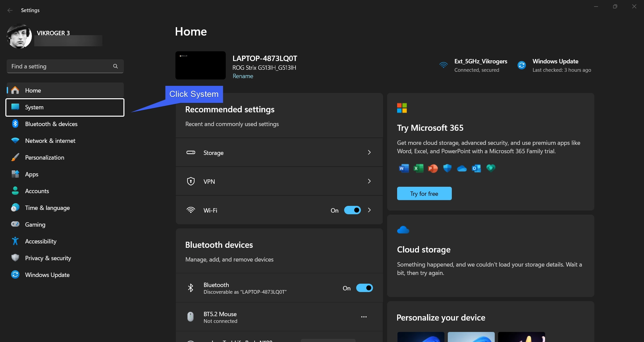Click the Gaming controller icon

[x=15, y=224]
